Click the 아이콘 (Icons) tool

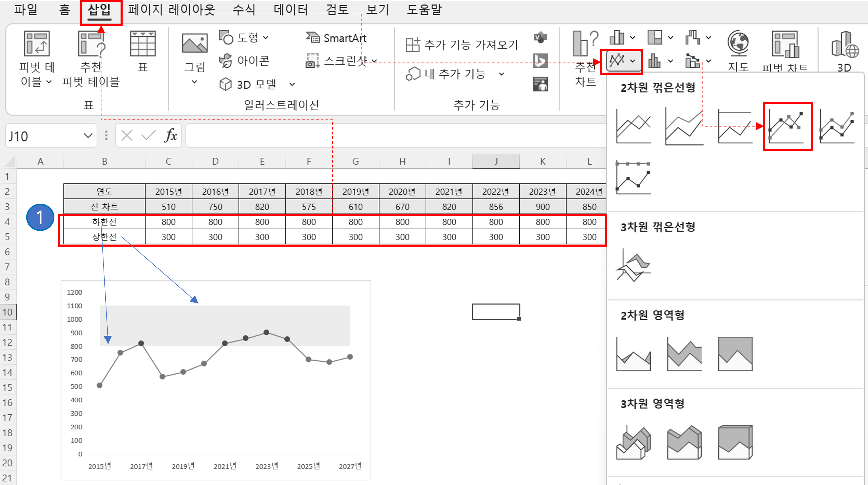point(245,61)
